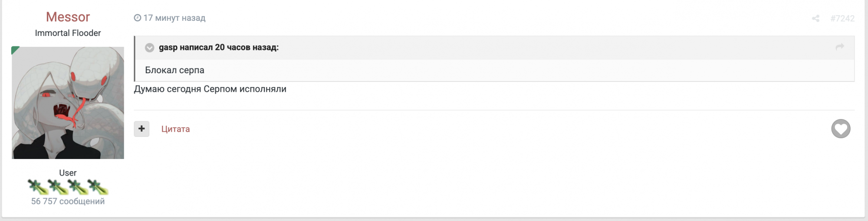
Task: Collapse the gasp quote with chevron
Action: 150,48
